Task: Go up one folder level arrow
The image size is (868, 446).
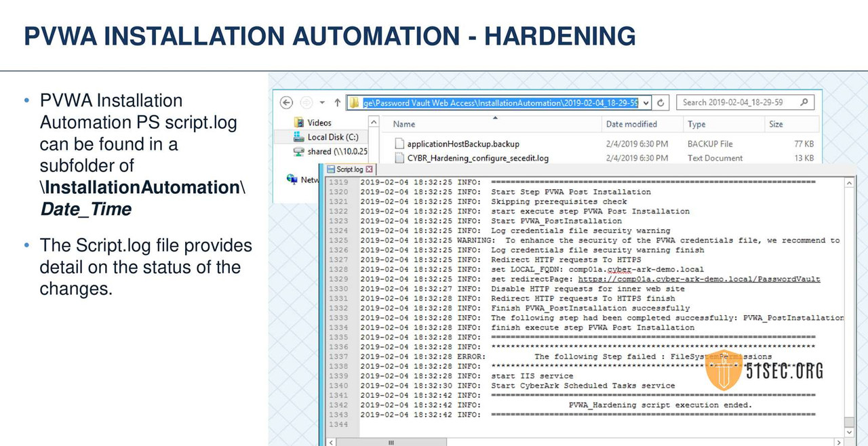Action: point(337,102)
